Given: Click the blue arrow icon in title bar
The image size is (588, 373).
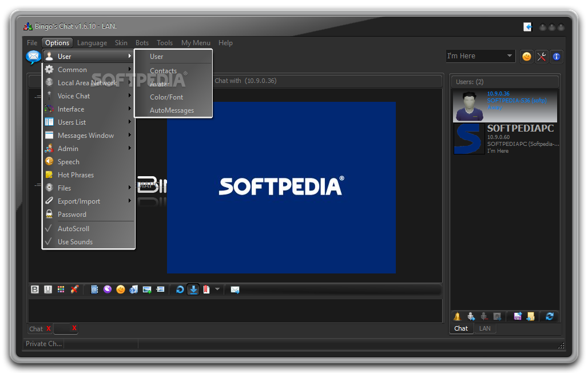Looking at the screenshot, I should tap(527, 27).
